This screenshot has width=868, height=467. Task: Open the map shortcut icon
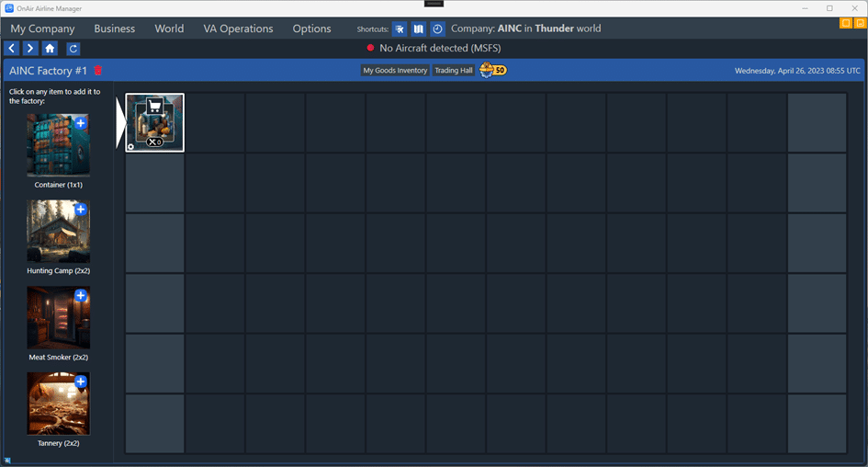[419, 28]
